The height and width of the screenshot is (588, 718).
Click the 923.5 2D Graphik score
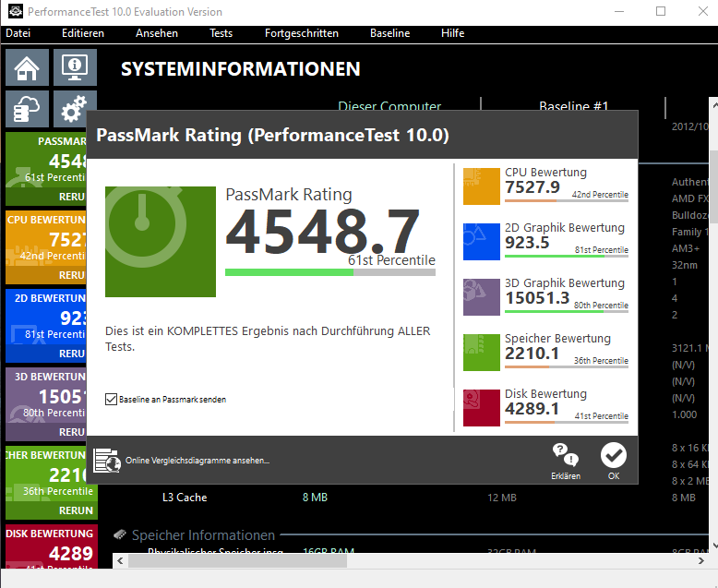point(527,243)
